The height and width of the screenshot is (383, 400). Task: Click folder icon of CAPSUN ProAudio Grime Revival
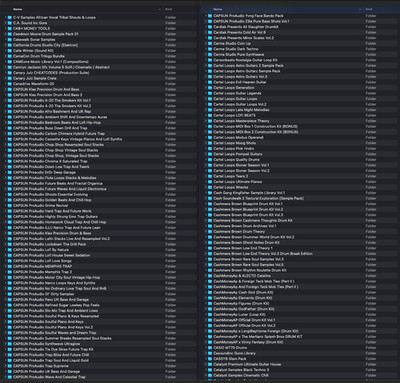click(10, 205)
